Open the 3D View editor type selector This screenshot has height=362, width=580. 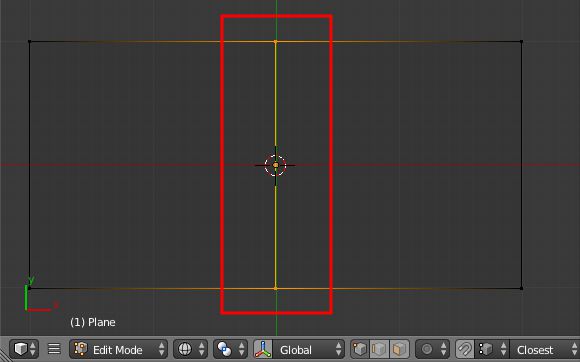[24, 349]
